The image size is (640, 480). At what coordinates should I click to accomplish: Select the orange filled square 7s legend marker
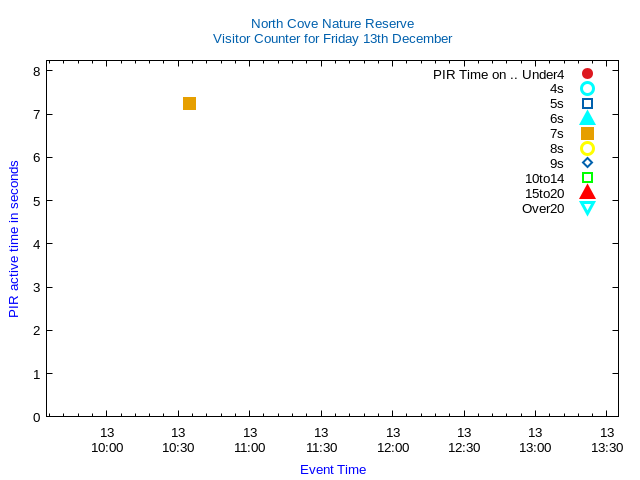pyautogui.click(x=587, y=133)
